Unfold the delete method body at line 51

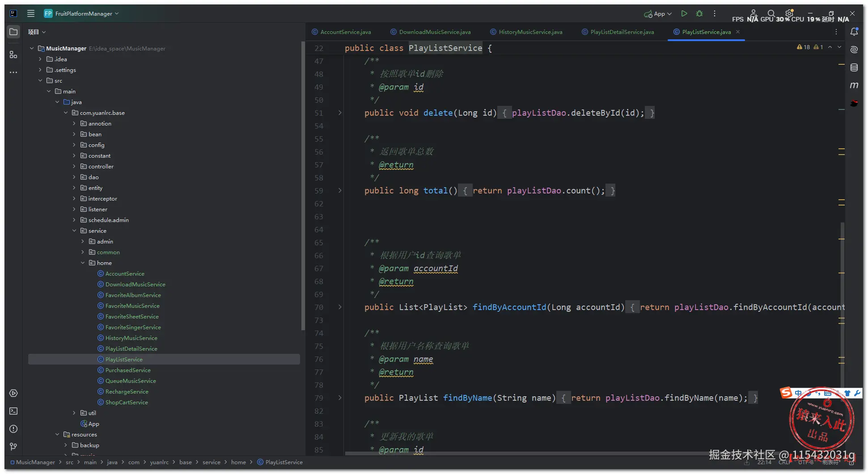tap(340, 113)
